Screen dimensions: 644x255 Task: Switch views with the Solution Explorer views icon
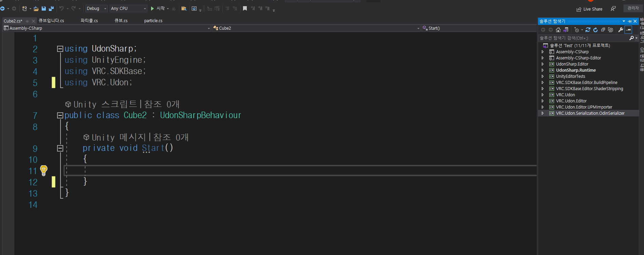click(x=566, y=30)
